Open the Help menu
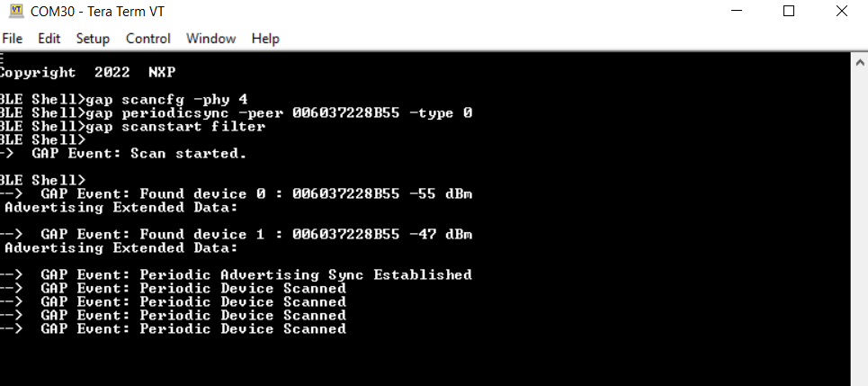Image resolution: width=868 pixels, height=386 pixels. 265,39
